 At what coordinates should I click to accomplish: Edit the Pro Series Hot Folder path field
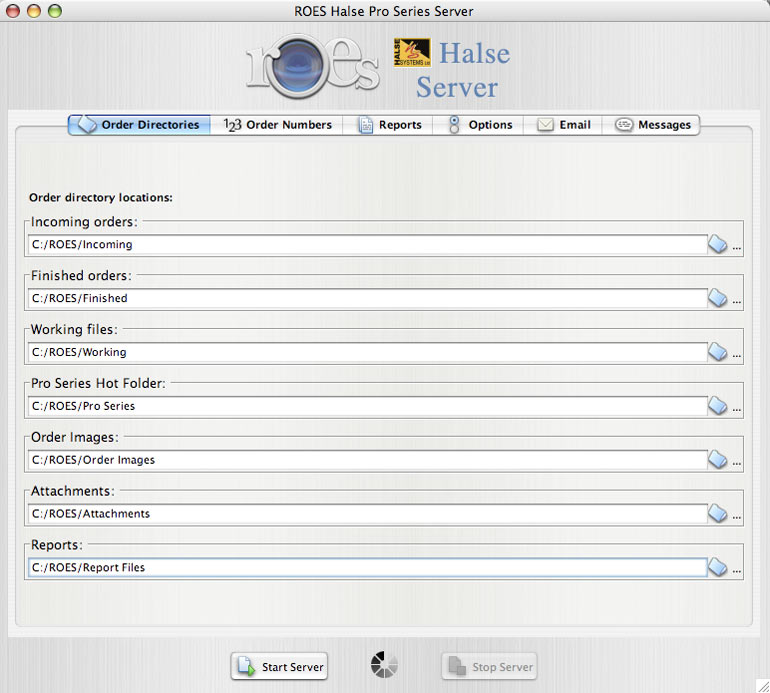click(367, 406)
